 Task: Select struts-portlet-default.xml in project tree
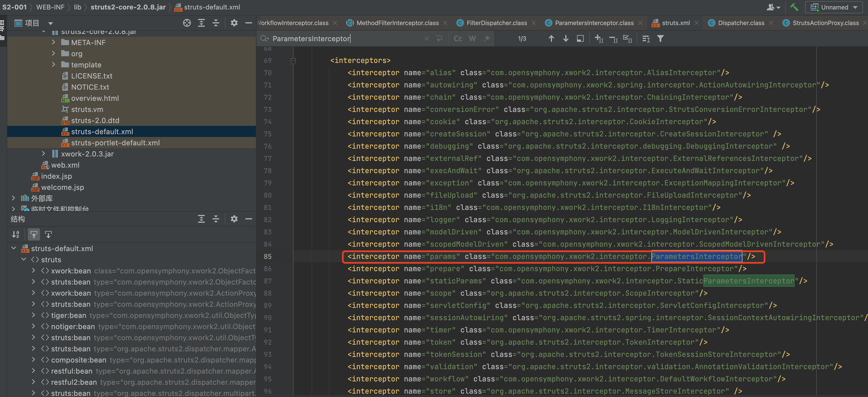coord(115,142)
